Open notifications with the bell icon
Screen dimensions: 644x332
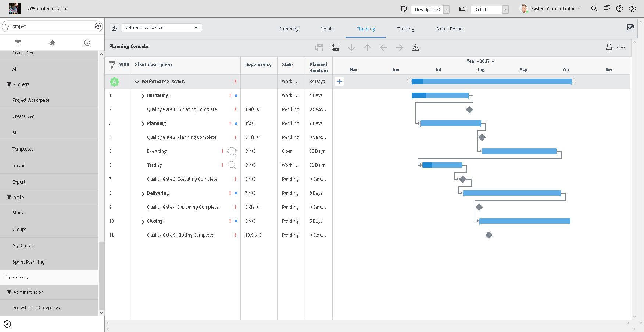click(x=609, y=47)
